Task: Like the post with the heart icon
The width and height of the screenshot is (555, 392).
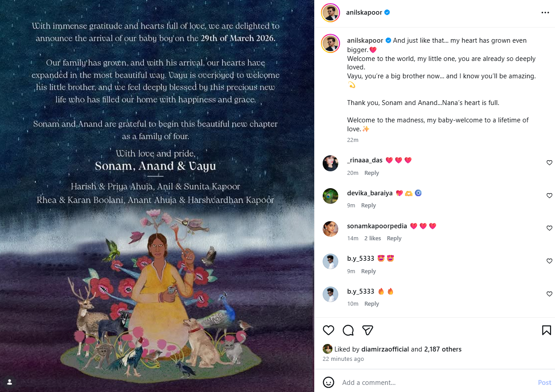Action: click(x=328, y=330)
